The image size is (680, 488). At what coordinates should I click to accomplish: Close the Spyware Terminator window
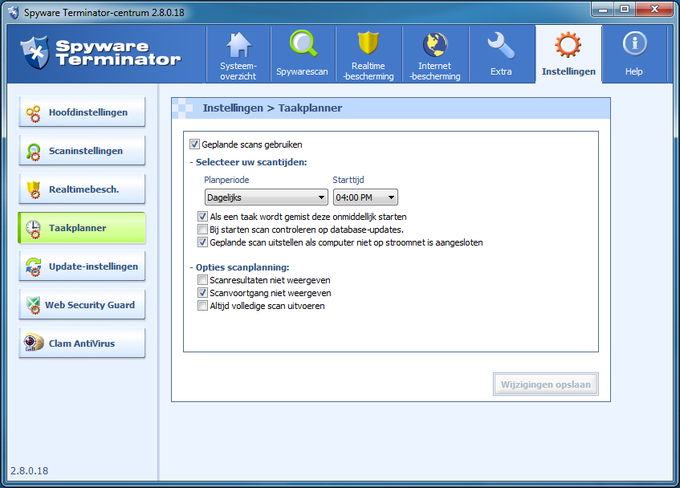[655, 9]
